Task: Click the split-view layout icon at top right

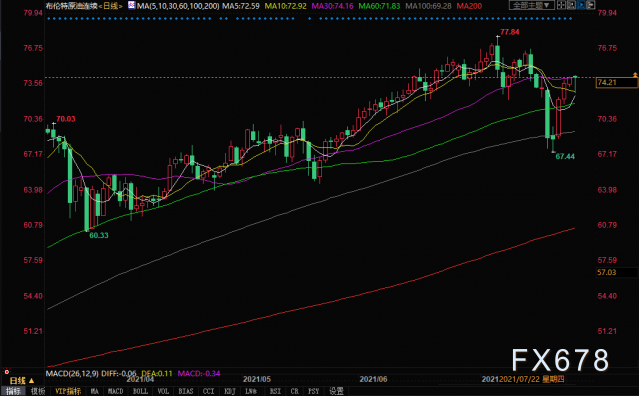Action: tap(562, 5)
